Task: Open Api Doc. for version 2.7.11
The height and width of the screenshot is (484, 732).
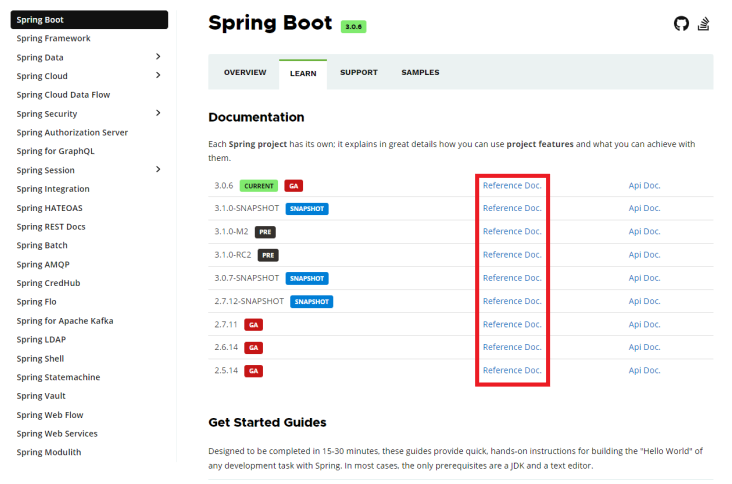Action: click(644, 324)
